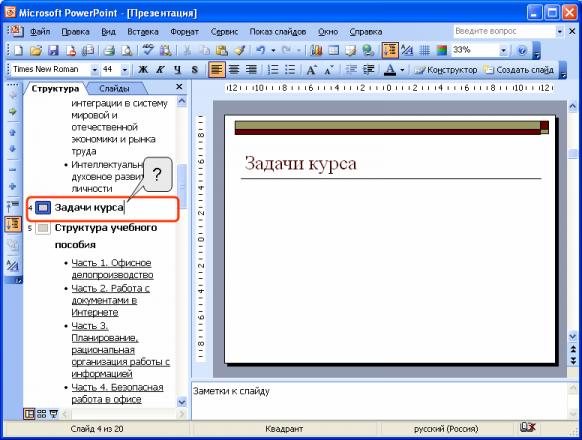Viewport: 582px width, 440px height.
Task: Click the Заметки к слайду notes field
Action: (x=379, y=400)
